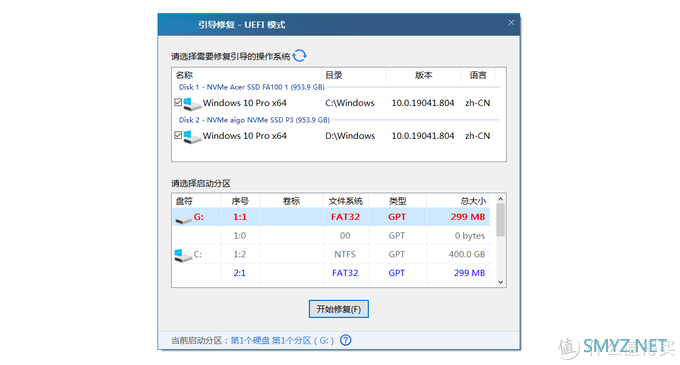Click the refresh operating systems icon
This screenshot has width=680, height=365.
(299, 55)
